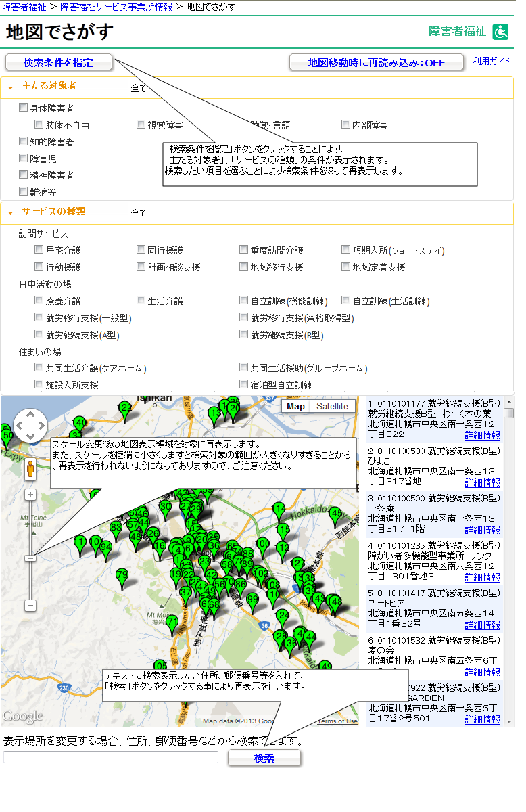Open the 障害者福祉 breadcrumb link
Screen dimensions: 526x812
(x=24, y=6)
